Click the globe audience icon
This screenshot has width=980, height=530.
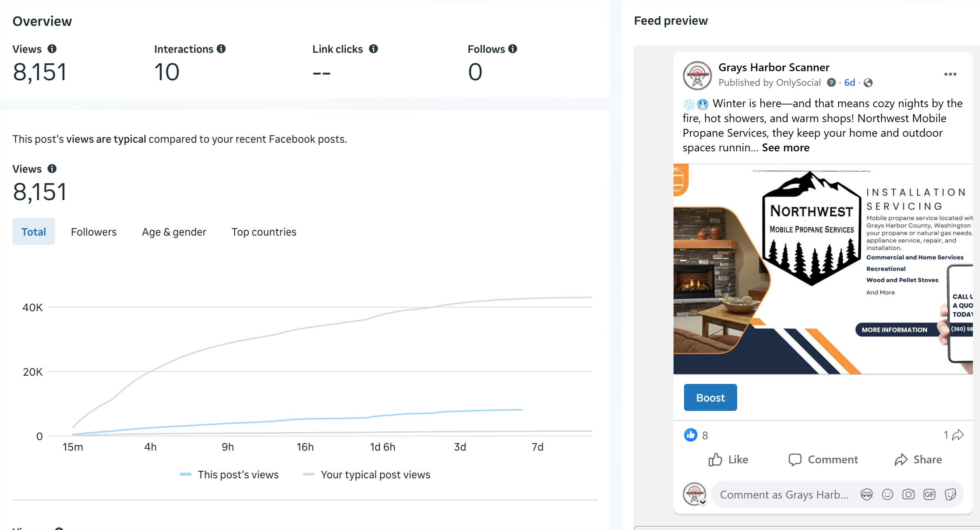click(868, 83)
